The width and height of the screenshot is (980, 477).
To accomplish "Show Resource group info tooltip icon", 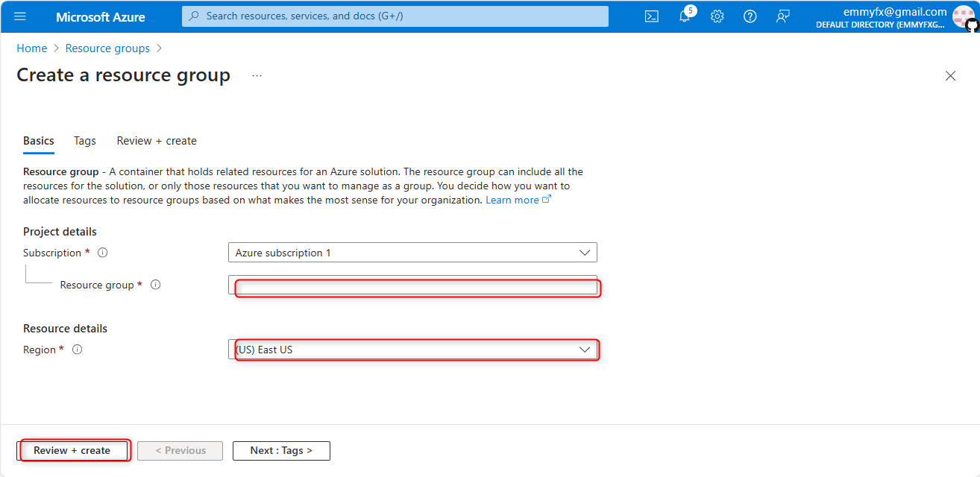I will coord(156,285).
